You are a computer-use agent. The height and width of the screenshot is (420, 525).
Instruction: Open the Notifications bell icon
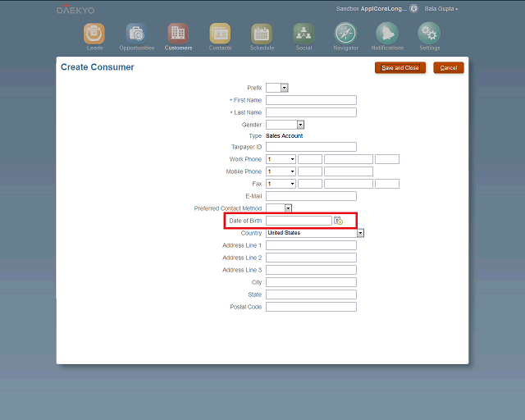[x=387, y=33]
